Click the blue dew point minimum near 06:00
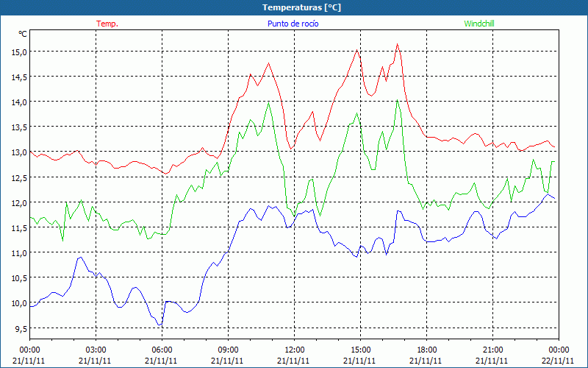The width and height of the screenshot is (588, 368). pyautogui.click(x=159, y=325)
